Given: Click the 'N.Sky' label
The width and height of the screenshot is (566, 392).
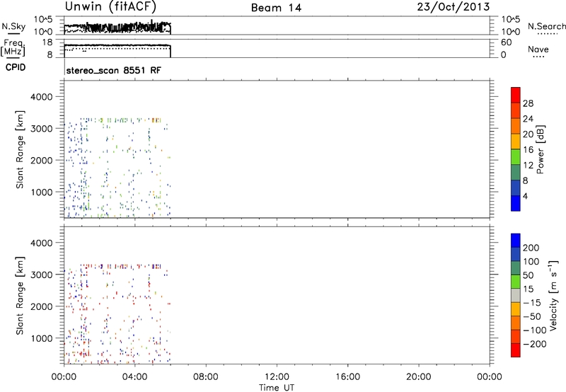Looking at the screenshot, I should pyautogui.click(x=13, y=26).
